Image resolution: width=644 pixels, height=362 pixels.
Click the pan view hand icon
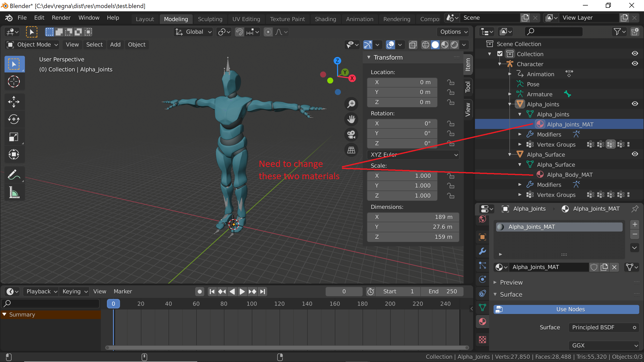(351, 119)
